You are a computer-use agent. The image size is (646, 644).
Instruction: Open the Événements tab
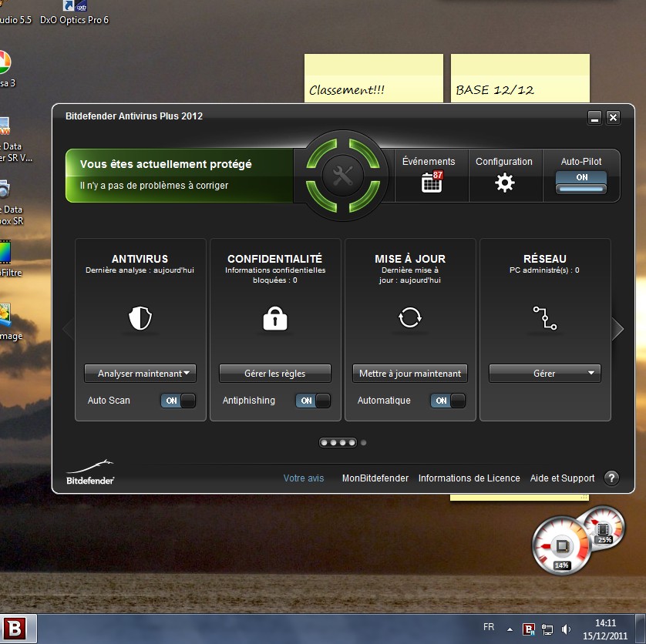(x=432, y=176)
